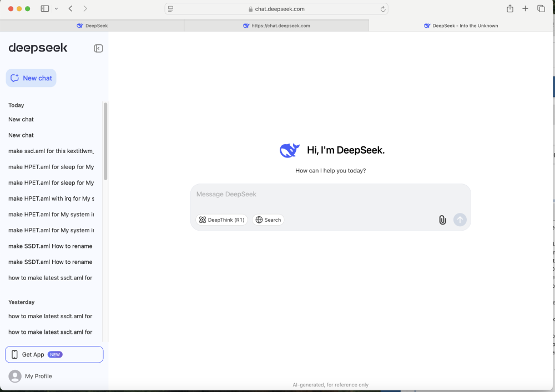This screenshot has width=555, height=392.
Task: Click 'How can I help you today?' text
Action: pos(331,171)
